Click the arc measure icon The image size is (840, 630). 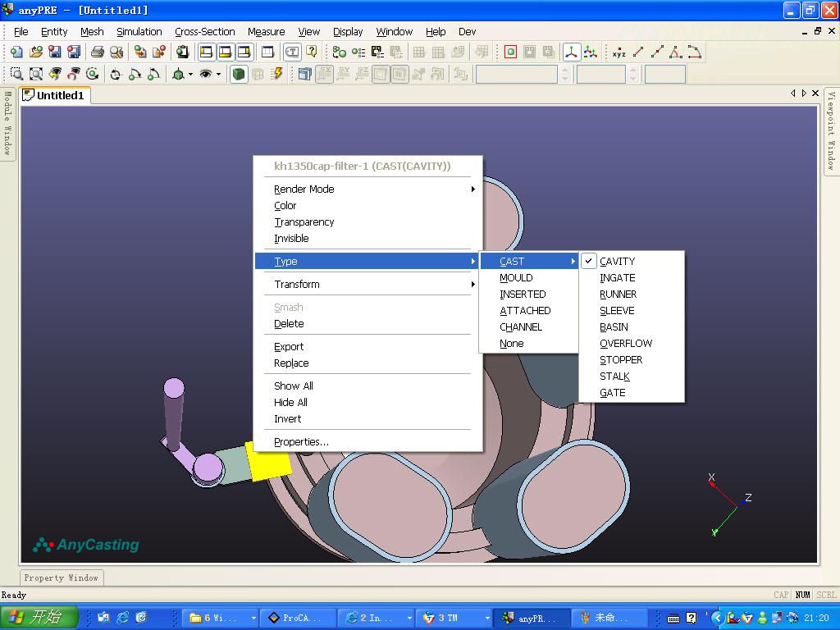tap(694, 52)
